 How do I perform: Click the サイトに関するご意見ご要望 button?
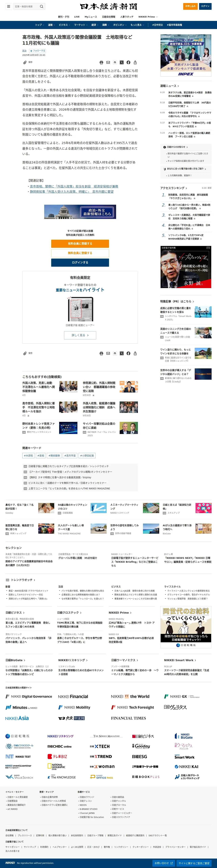194,863
